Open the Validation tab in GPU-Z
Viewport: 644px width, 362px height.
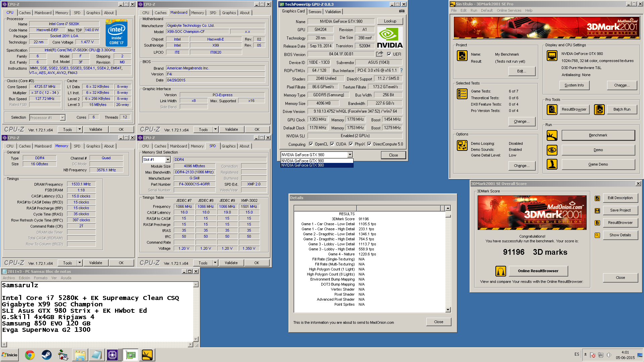coord(333,11)
